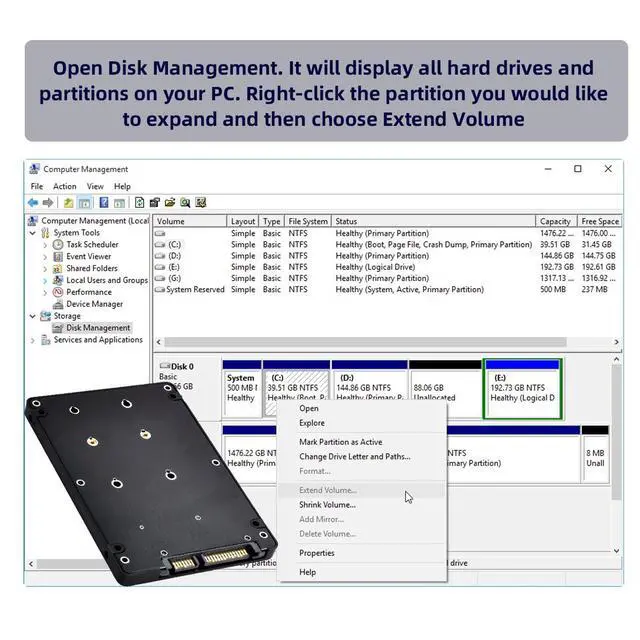The image size is (640, 640).
Task: Expand Services and Applications node
Action: [33, 340]
